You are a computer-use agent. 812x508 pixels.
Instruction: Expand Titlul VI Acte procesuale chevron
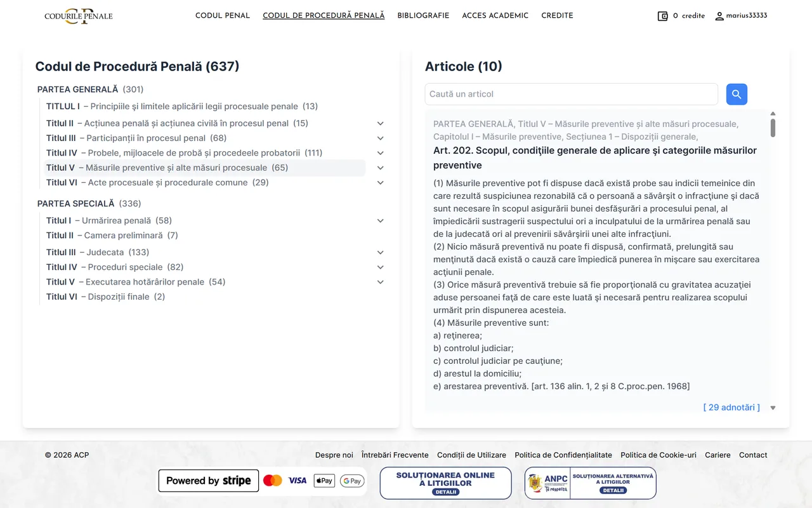(x=381, y=182)
